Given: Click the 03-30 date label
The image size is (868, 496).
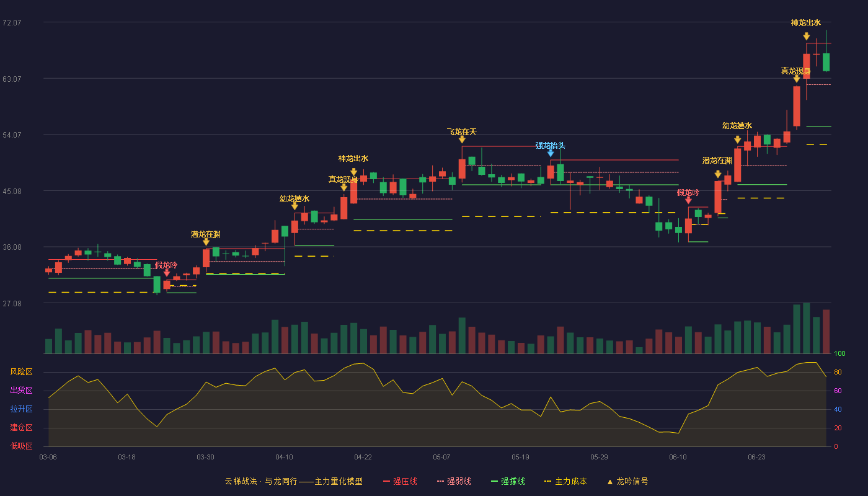Looking at the screenshot, I should (x=206, y=457).
